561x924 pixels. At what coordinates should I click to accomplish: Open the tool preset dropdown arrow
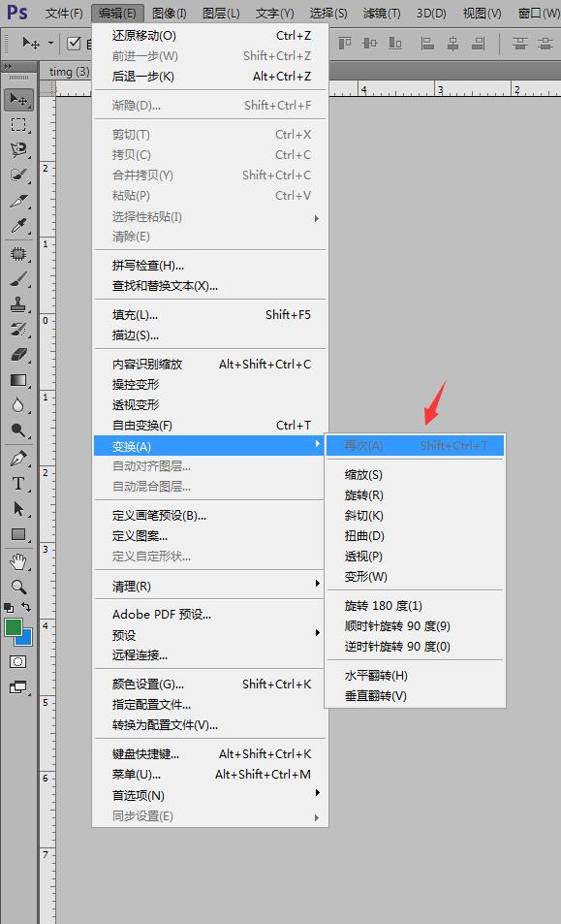coord(50,43)
